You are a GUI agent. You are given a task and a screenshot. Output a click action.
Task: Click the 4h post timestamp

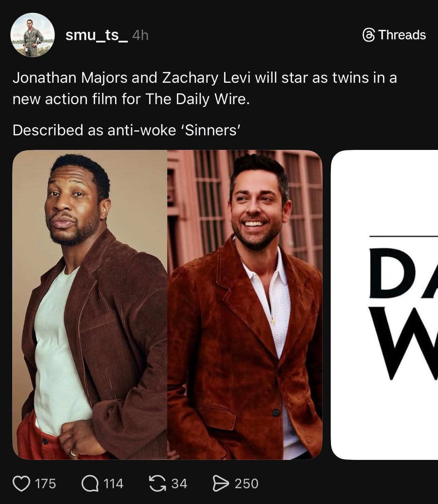(x=140, y=35)
